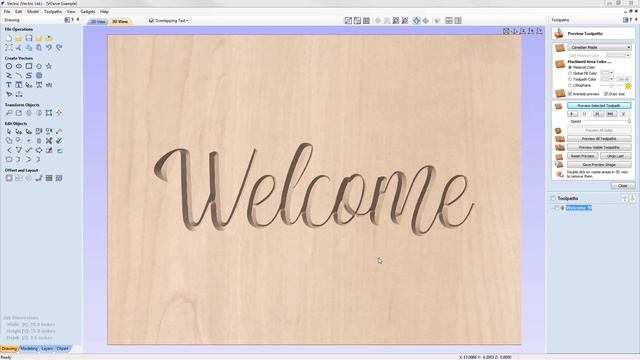Select the Draw Rectangle tool
Viewport: 640px width, 360px height.
point(29,66)
